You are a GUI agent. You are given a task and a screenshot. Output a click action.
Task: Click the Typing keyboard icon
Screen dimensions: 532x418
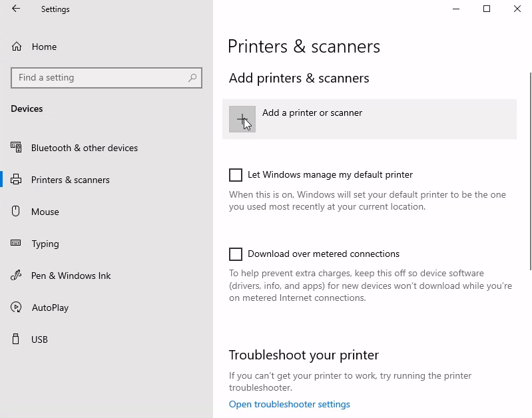coord(15,243)
